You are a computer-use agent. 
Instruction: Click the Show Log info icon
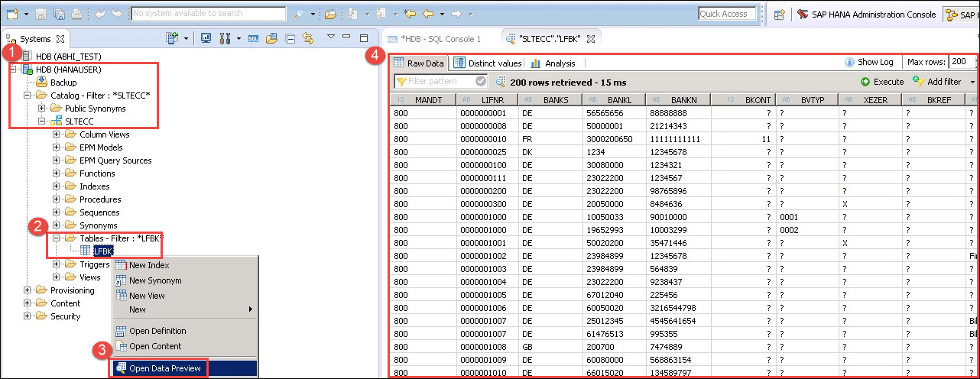point(849,63)
